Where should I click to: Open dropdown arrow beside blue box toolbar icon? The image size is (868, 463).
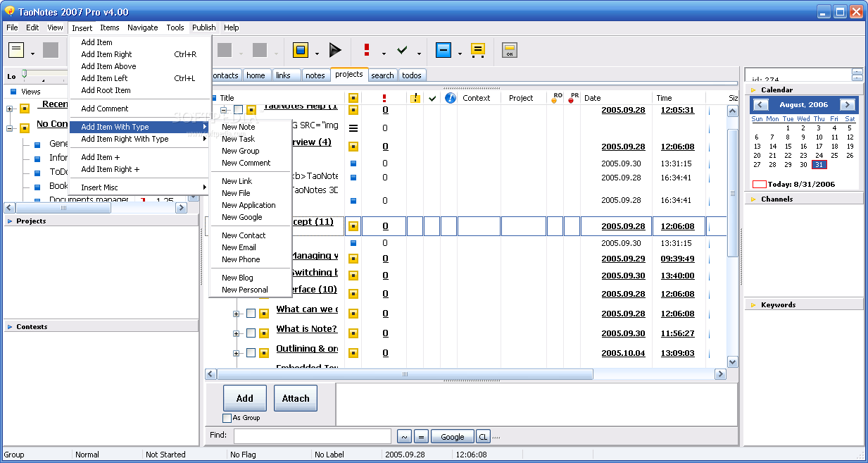tap(459, 54)
